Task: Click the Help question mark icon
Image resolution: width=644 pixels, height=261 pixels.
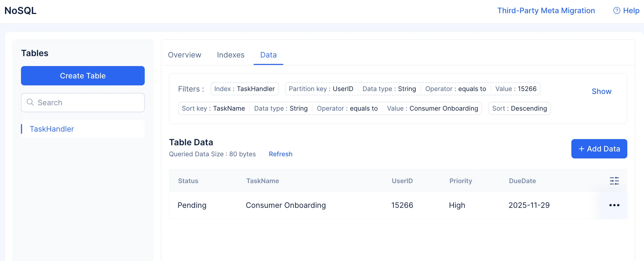Action: point(617,10)
